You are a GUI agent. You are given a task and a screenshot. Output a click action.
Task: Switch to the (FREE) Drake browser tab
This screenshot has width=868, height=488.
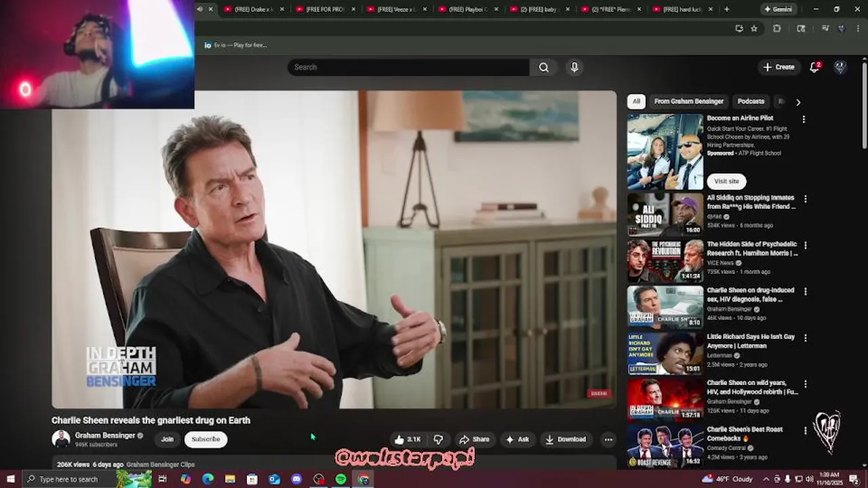click(x=254, y=9)
